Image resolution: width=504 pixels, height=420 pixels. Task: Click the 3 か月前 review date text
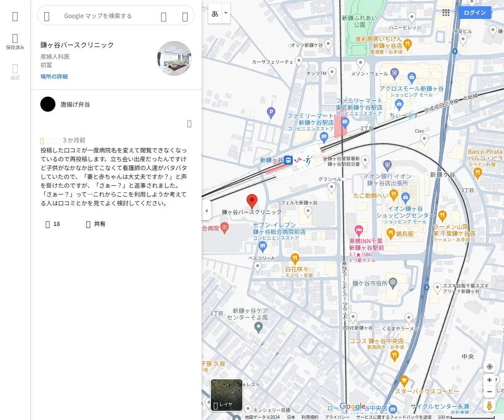[x=74, y=140]
